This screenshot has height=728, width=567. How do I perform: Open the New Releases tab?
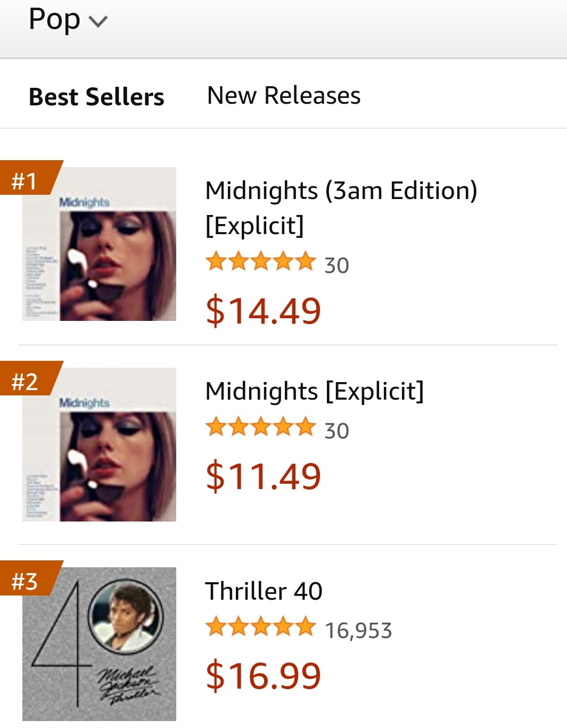pos(284,96)
